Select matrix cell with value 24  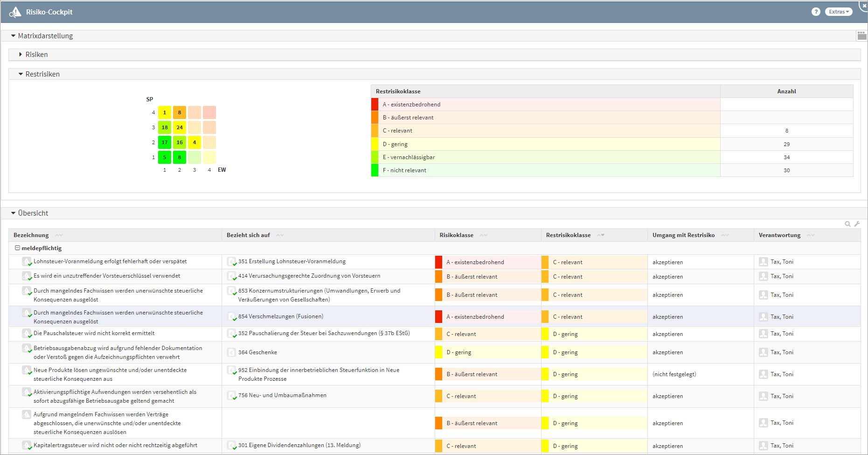[180, 127]
